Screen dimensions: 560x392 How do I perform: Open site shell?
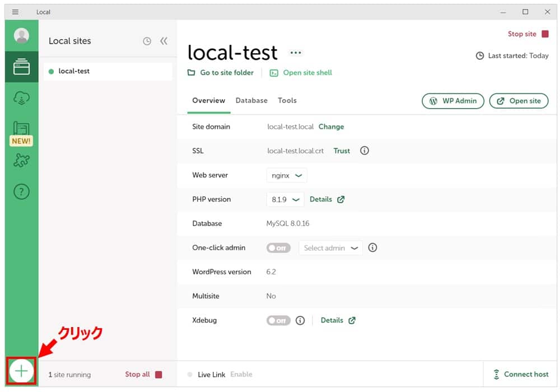[301, 73]
